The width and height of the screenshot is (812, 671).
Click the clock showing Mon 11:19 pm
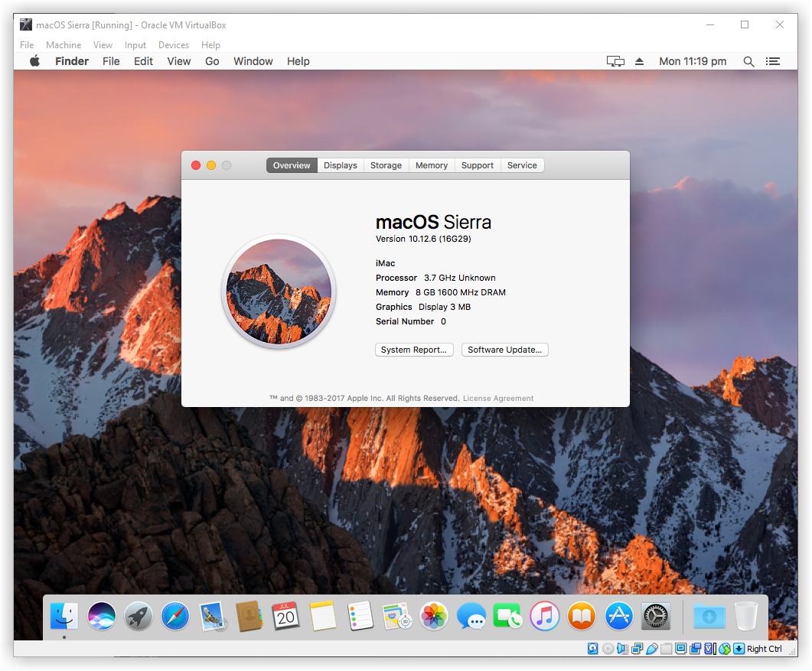(693, 61)
